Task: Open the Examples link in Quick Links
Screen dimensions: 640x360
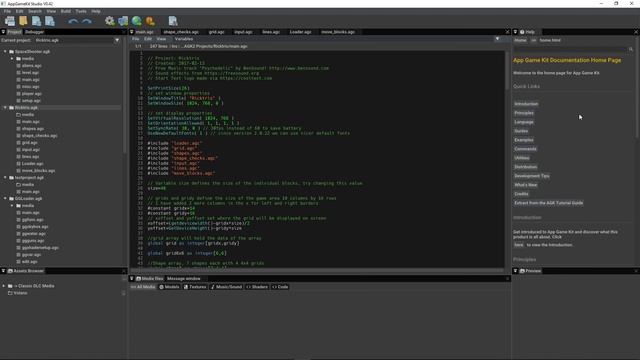Action: pyautogui.click(x=524, y=140)
